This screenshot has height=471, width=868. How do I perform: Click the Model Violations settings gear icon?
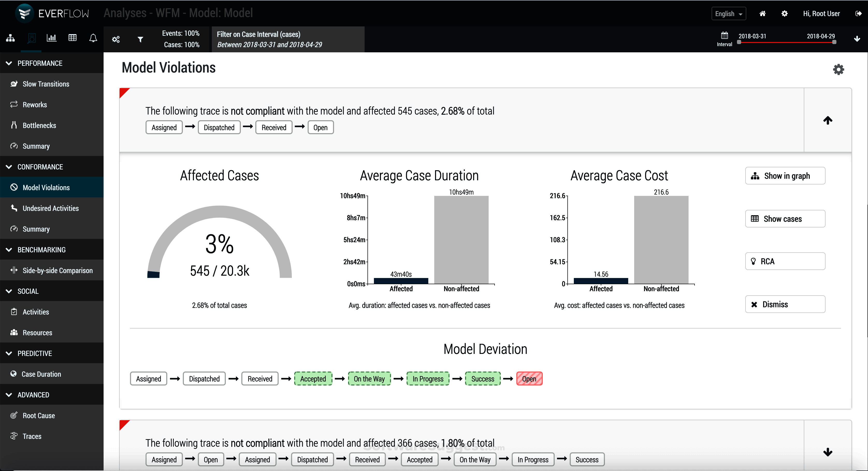(838, 69)
